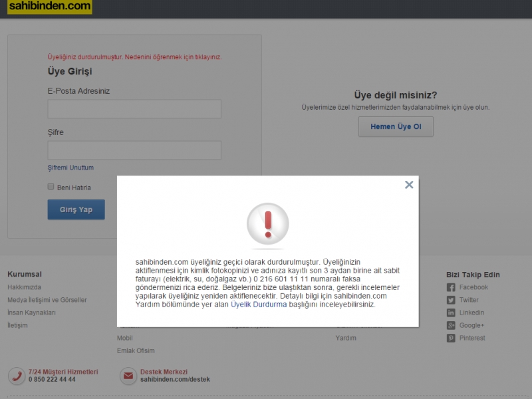Screen dimensions: 532x399
Task: Open the Facebook icon in Bizi Takip Edin
Action: (x=451, y=287)
